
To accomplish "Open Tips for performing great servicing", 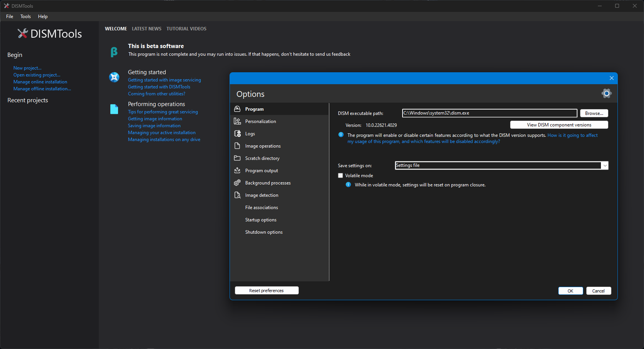I will point(163,112).
